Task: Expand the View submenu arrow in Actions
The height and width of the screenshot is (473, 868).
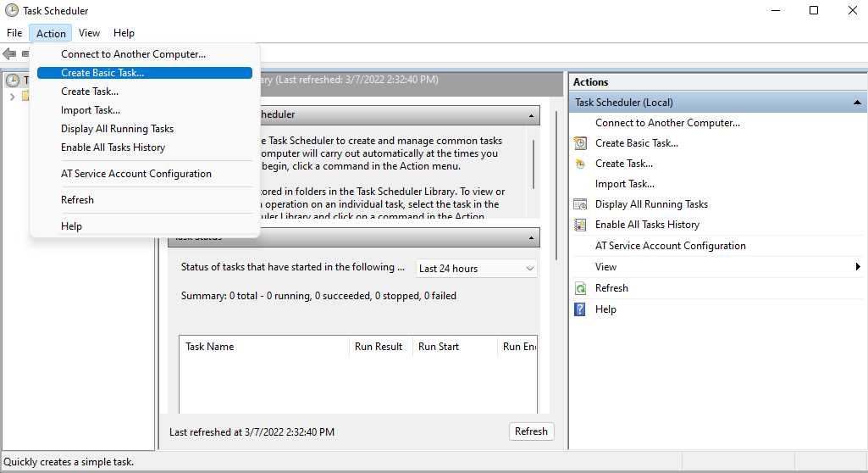Action: tap(858, 267)
